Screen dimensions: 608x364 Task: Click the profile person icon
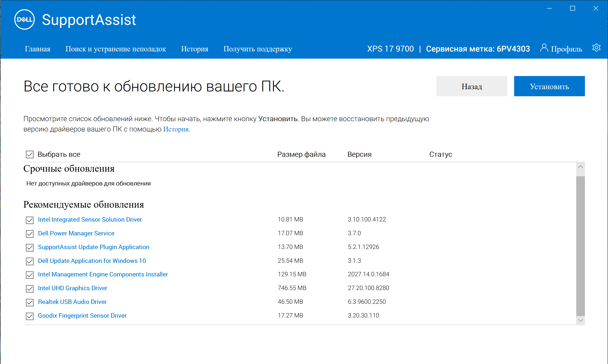[x=544, y=48]
